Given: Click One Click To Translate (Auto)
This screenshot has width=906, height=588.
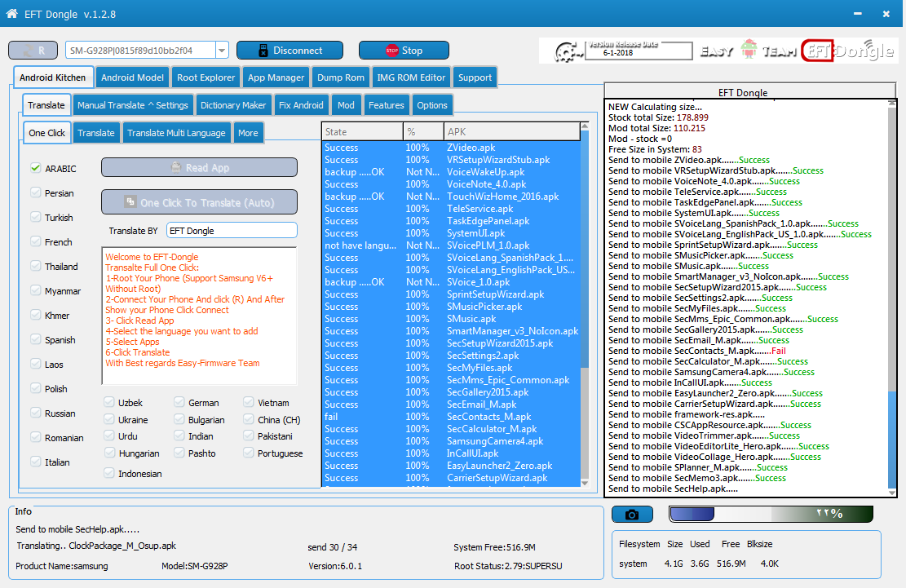Looking at the screenshot, I should click(x=199, y=202).
